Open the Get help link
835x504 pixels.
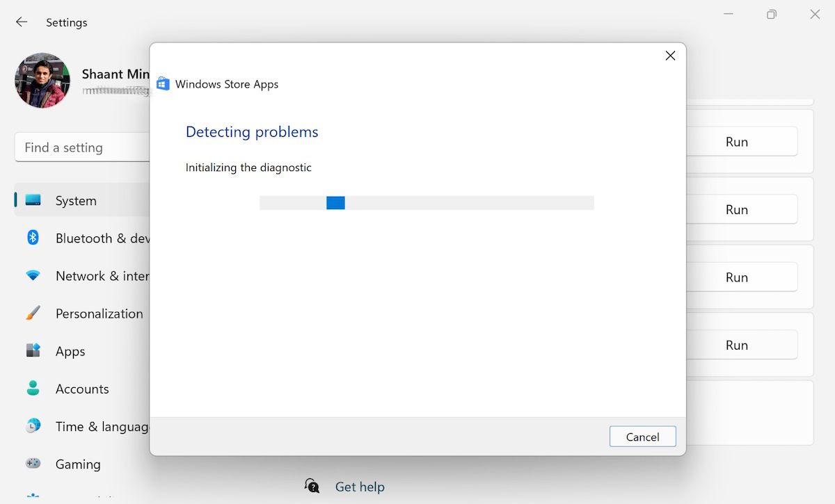pos(360,487)
